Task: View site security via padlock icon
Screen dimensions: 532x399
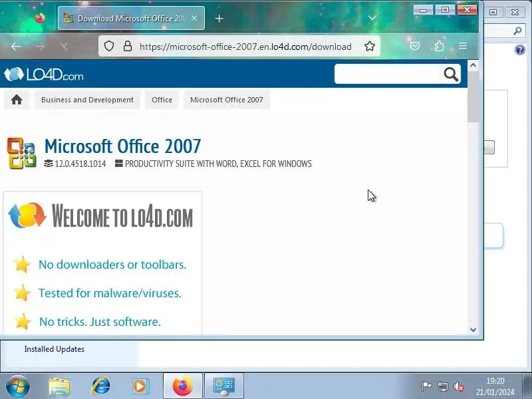Action: coord(128,46)
